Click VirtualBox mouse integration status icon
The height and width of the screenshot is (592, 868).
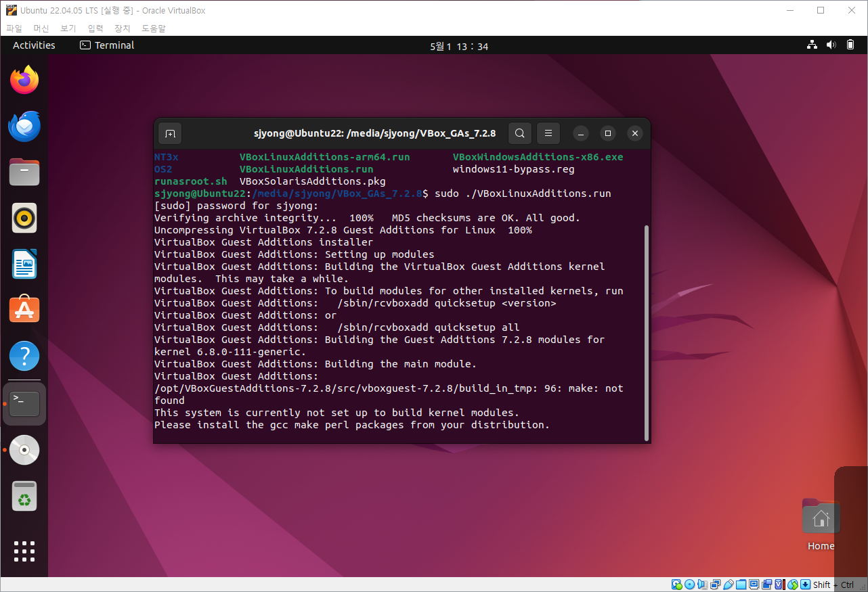pyautogui.click(x=793, y=585)
